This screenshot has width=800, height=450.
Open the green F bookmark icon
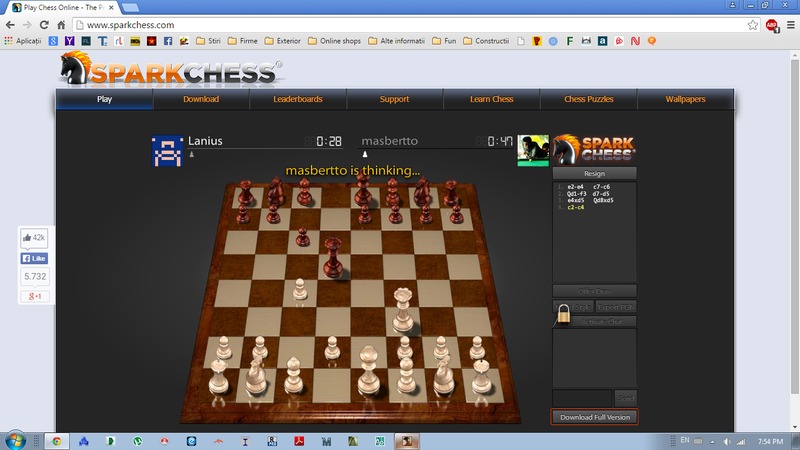click(x=569, y=41)
